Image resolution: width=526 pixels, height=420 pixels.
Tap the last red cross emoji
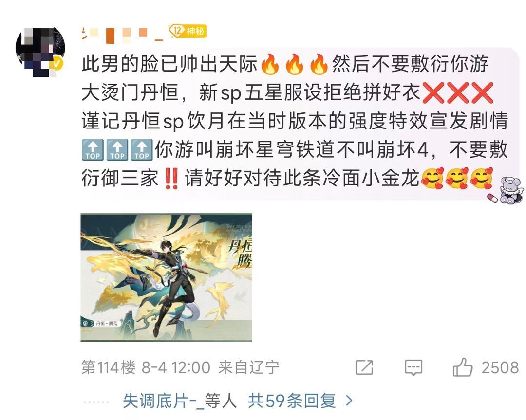[482, 92]
